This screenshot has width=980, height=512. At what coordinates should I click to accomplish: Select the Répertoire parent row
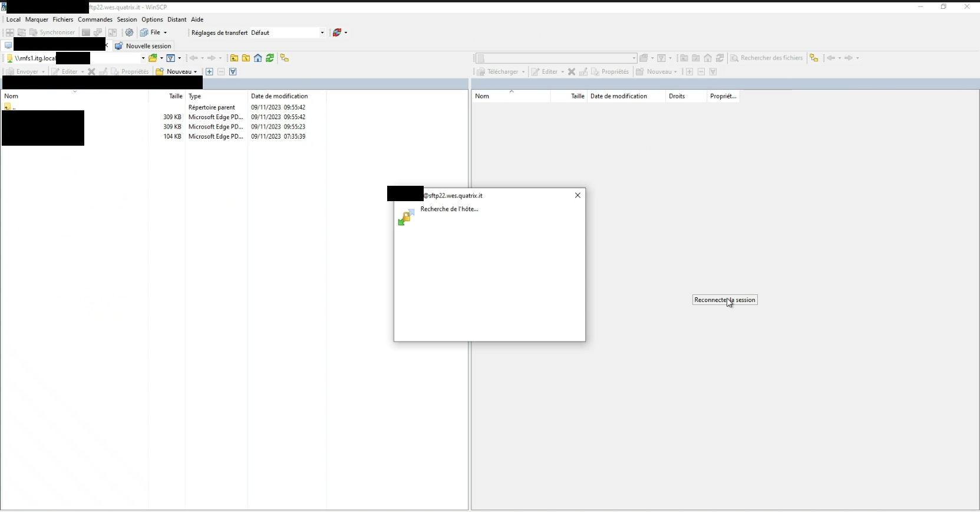point(212,107)
